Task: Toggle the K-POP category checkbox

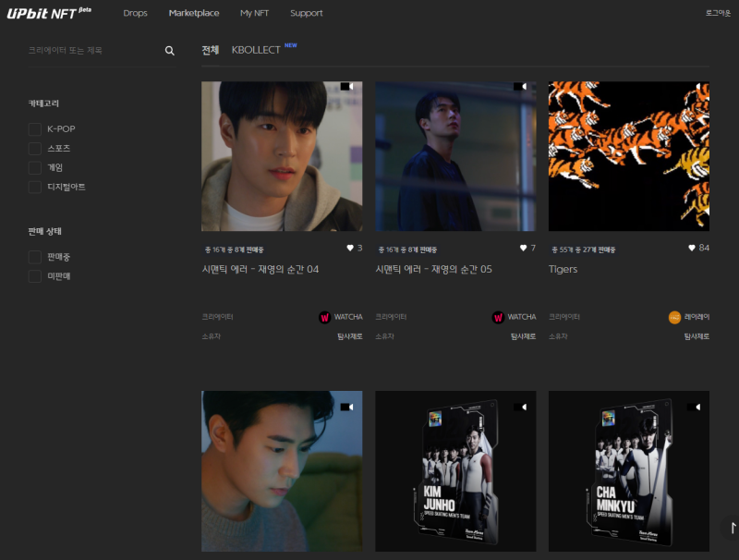Action: [35, 129]
